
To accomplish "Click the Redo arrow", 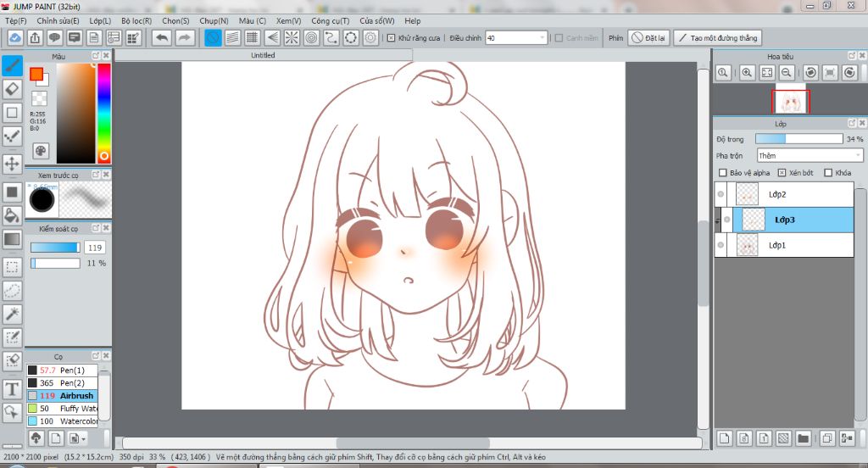I will tap(185, 37).
